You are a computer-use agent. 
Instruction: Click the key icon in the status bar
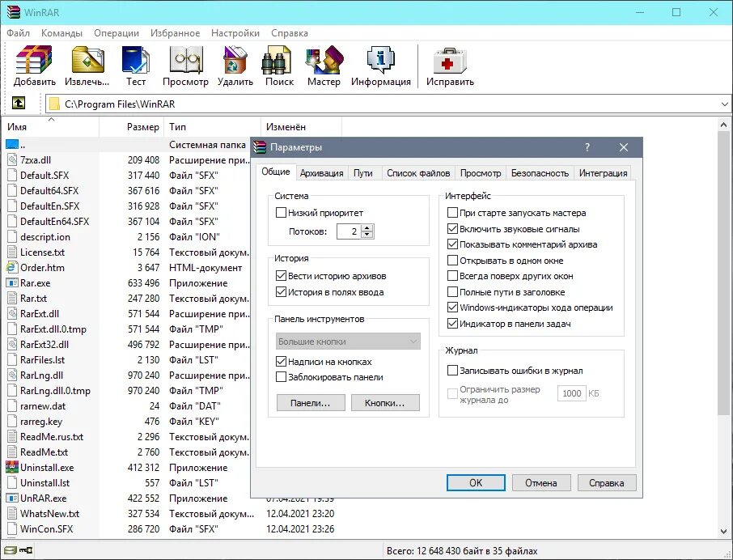click(x=26, y=550)
